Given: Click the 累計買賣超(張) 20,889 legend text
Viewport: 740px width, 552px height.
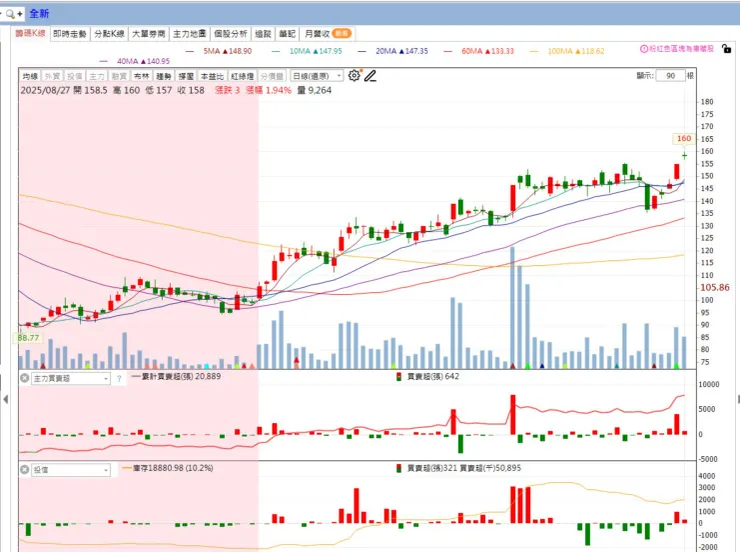Looking at the screenshot, I should [176, 376].
